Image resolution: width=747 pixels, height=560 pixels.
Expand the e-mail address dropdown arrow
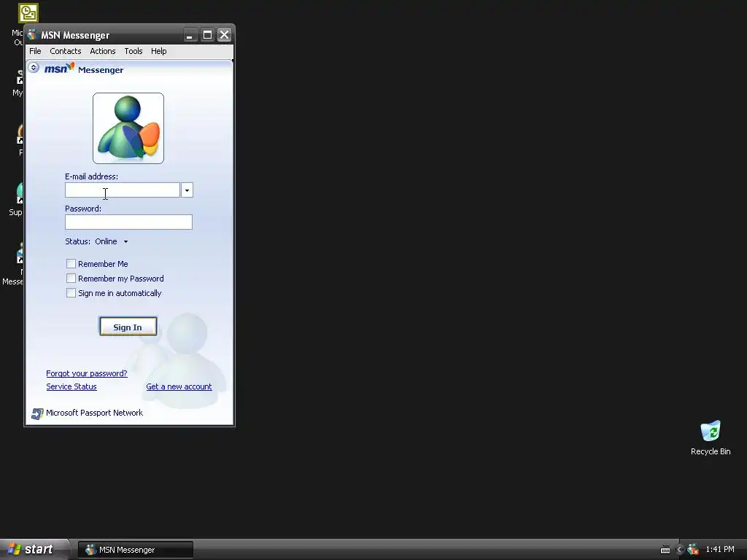(187, 190)
